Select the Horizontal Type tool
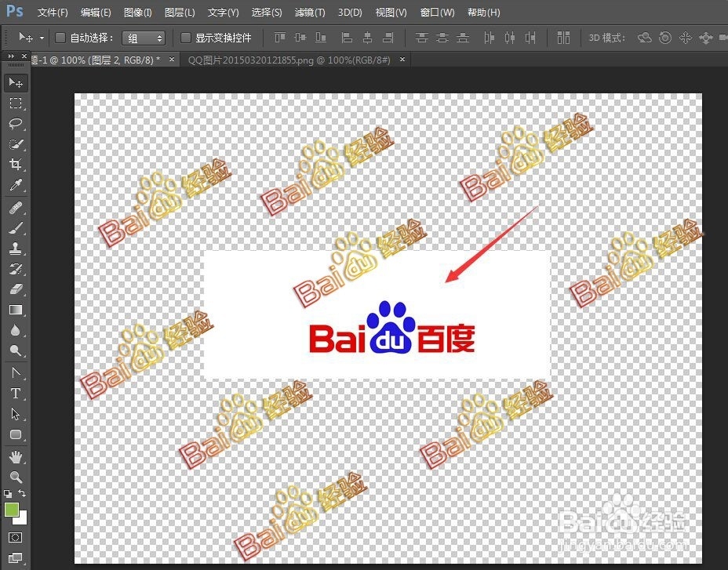728x570 pixels. coord(16,393)
